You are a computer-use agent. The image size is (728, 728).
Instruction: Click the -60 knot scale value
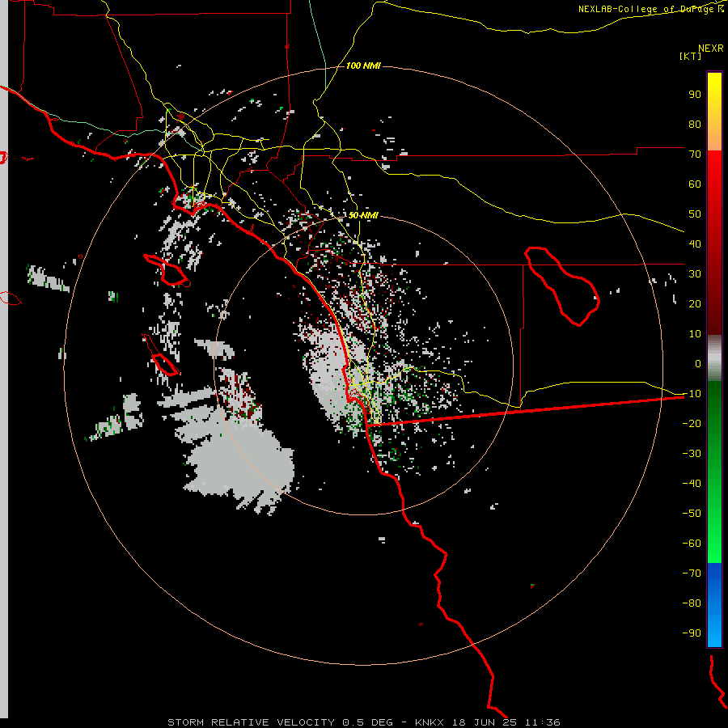[692, 544]
